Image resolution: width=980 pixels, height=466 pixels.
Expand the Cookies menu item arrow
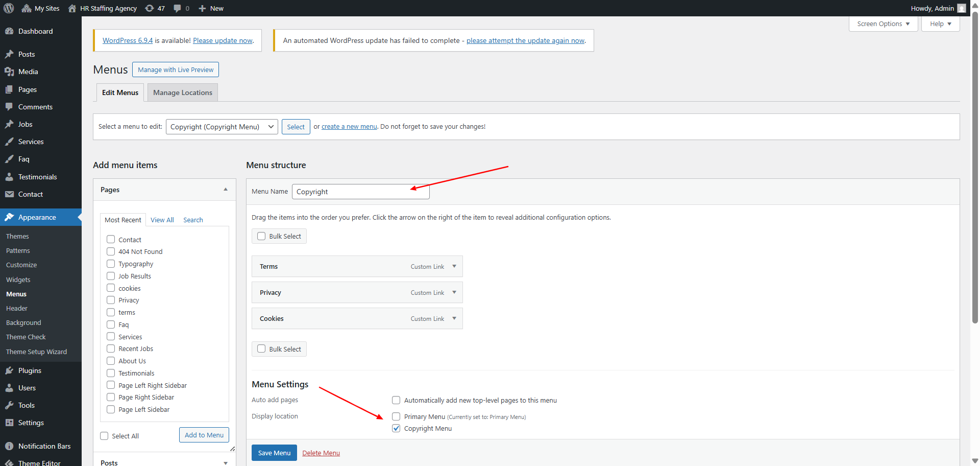click(x=454, y=318)
